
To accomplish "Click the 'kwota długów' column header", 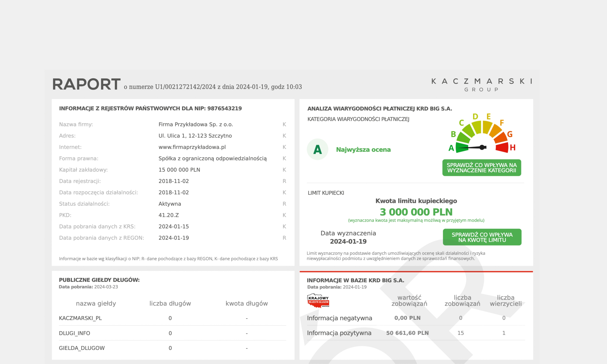I will pyautogui.click(x=247, y=303).
